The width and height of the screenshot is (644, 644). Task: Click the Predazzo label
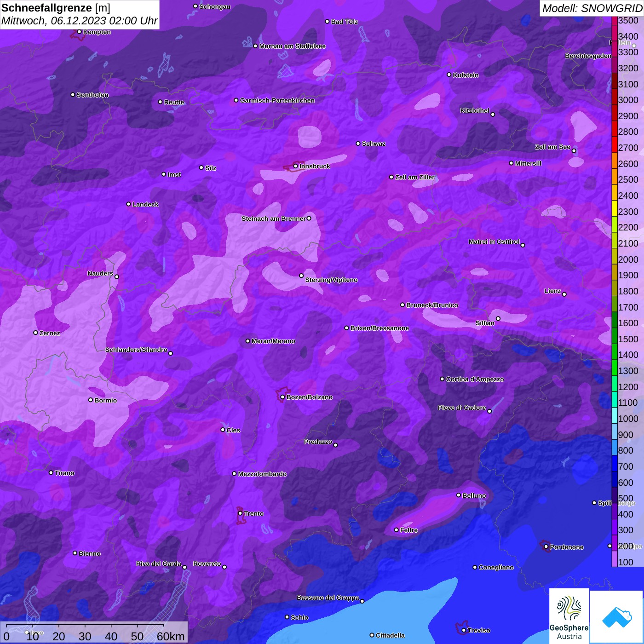tap(318, 442)
